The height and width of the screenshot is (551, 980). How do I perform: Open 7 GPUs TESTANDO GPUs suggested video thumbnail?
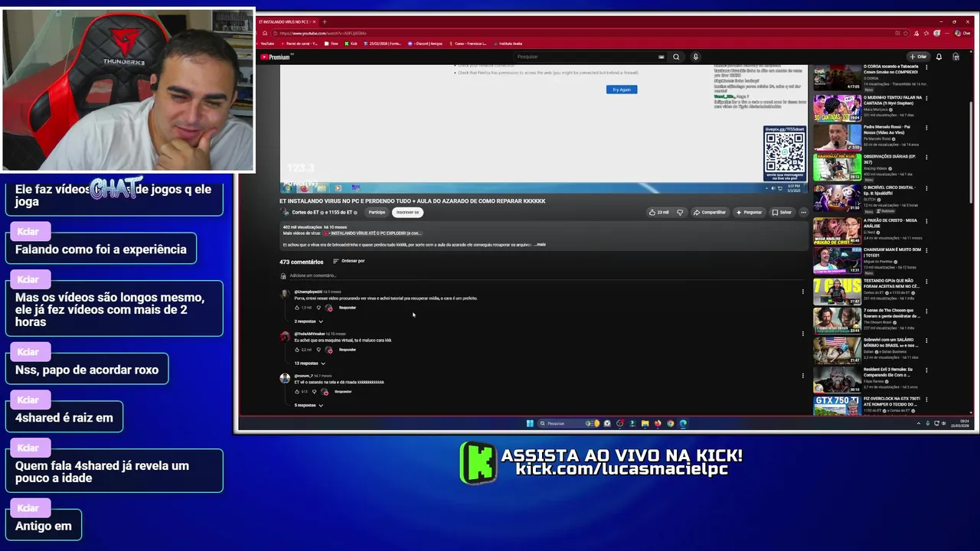click(837, 290)
